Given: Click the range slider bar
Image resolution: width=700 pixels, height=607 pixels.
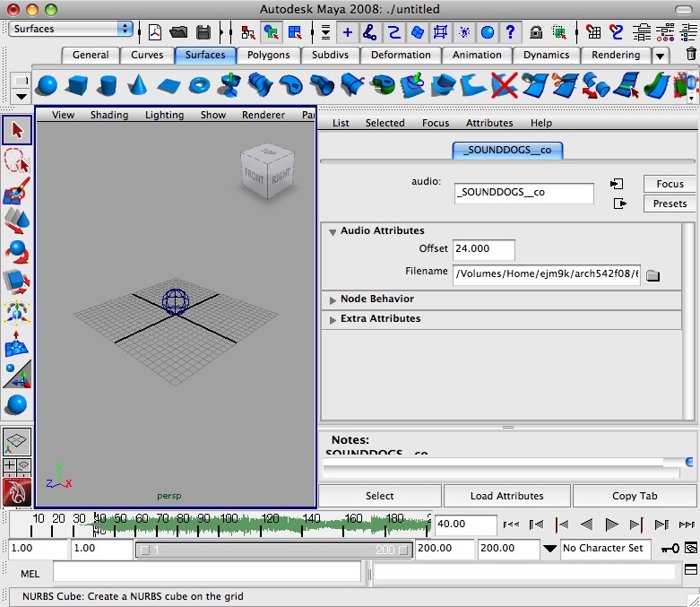Looking at the screenshot, I should pyautogui.click(x=274, y=550).
